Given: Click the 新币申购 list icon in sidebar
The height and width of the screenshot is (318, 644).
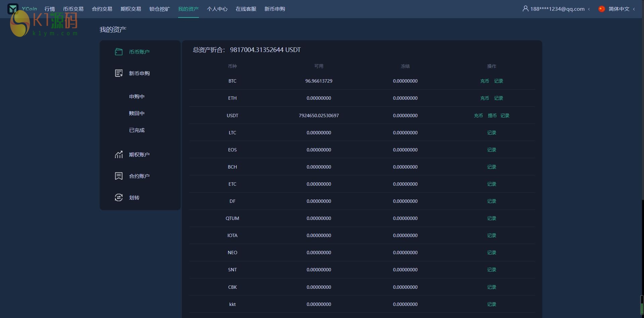Looking at the screenshot, I should click(119, 73).
